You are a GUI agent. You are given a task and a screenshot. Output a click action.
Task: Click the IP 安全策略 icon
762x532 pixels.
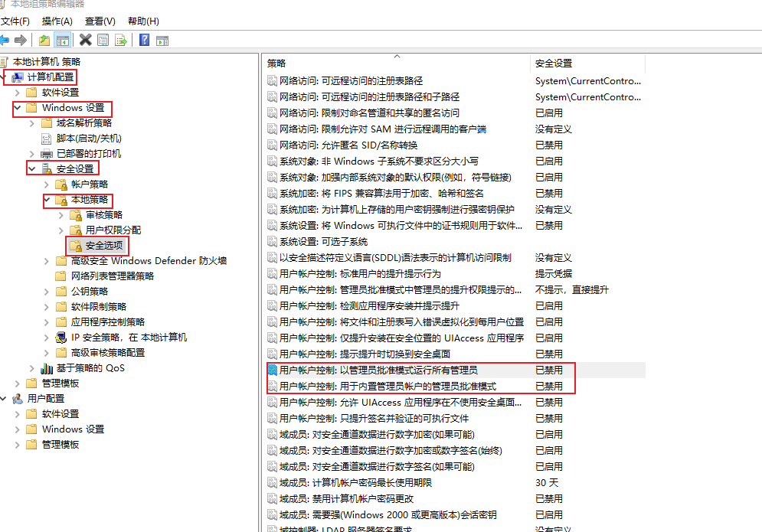click(x=61, y=338)
